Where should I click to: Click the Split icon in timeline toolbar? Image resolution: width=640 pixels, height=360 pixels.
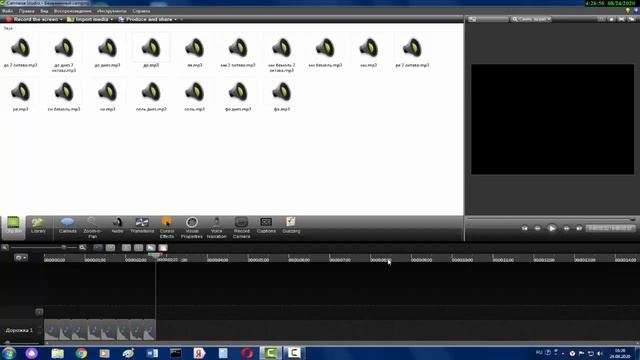(138, 247)
